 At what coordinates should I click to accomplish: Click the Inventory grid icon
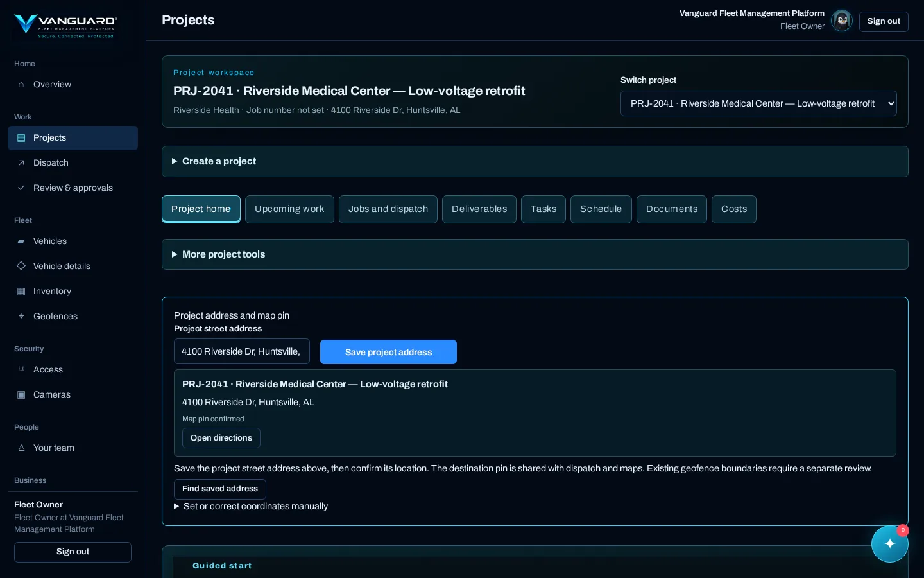pyautogui.click(x=21, y=292)
